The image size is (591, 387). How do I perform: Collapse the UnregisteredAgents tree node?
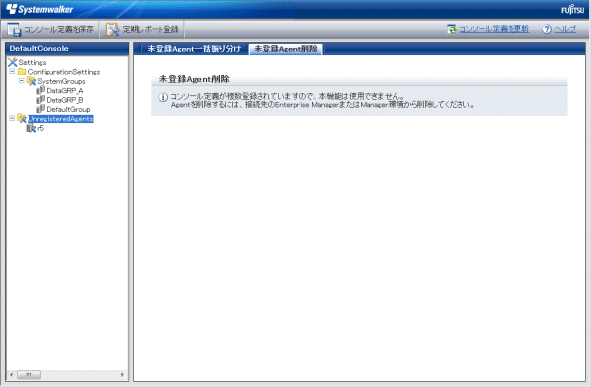coord(12,118)
